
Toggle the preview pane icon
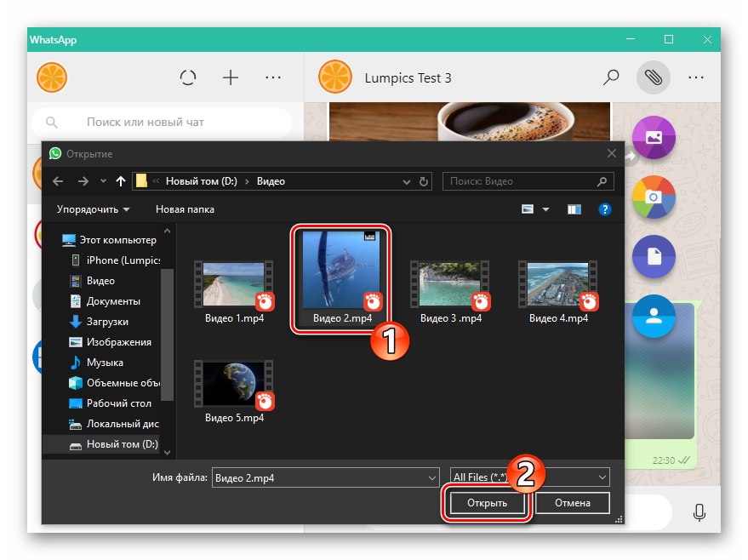coord(574,209)
